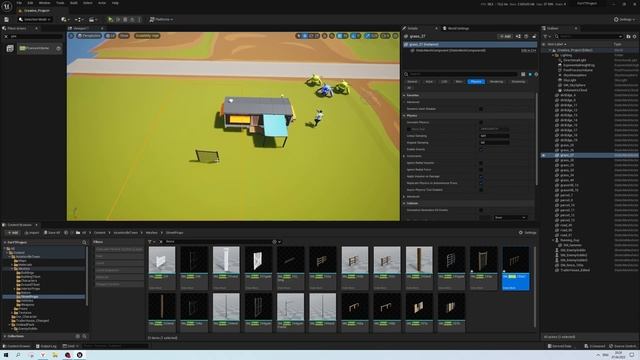Switch to the World Settings tab

(x=456, y=28)
